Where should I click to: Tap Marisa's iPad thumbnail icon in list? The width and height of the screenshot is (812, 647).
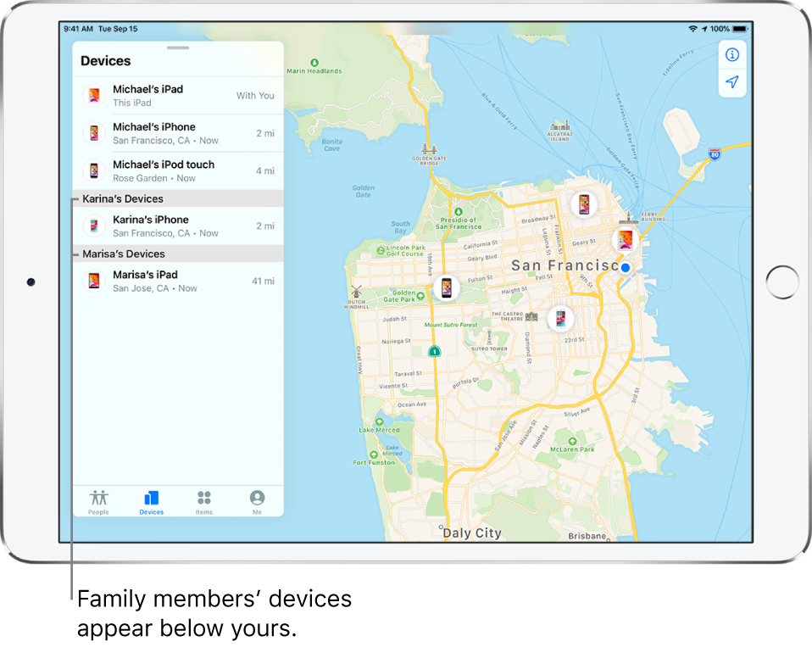click(94, 281)
